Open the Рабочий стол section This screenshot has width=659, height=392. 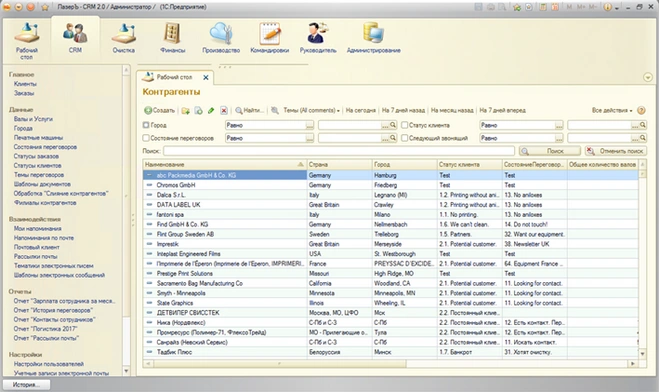(26, 41)
